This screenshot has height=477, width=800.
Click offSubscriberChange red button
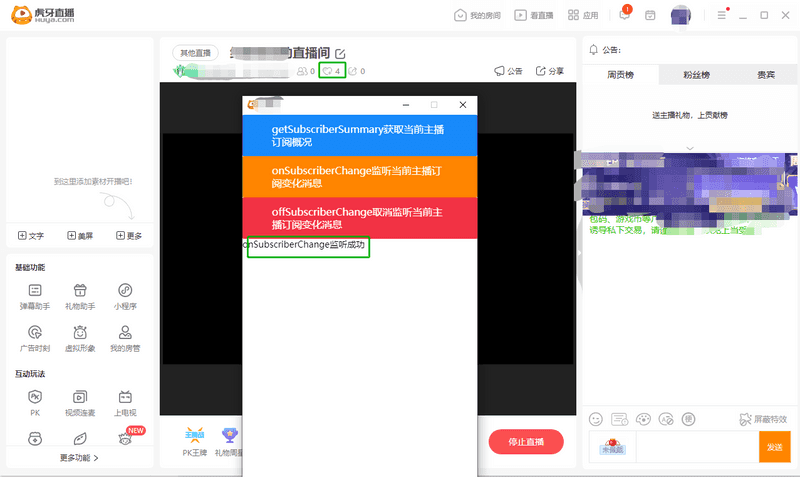click(x=360, y=218)
